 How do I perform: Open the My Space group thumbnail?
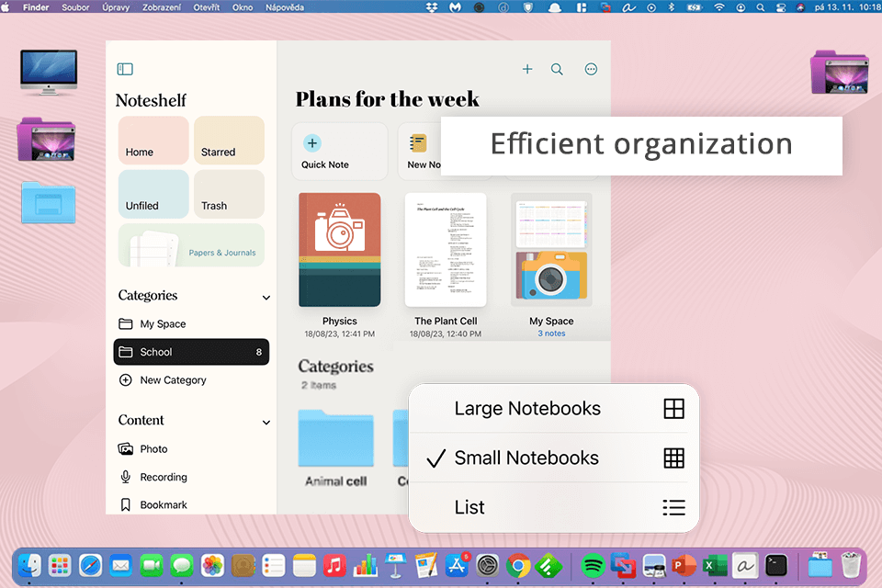[x=551, y=250]
